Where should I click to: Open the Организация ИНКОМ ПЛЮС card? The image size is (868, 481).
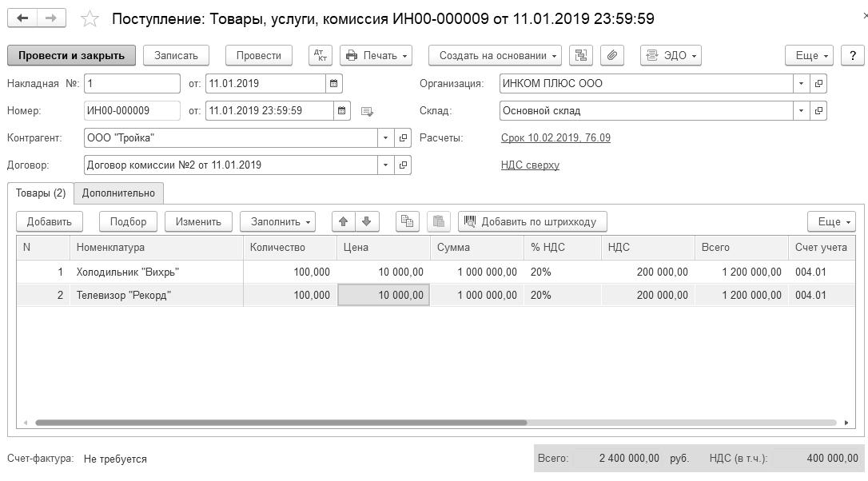(x=818, y=84)
